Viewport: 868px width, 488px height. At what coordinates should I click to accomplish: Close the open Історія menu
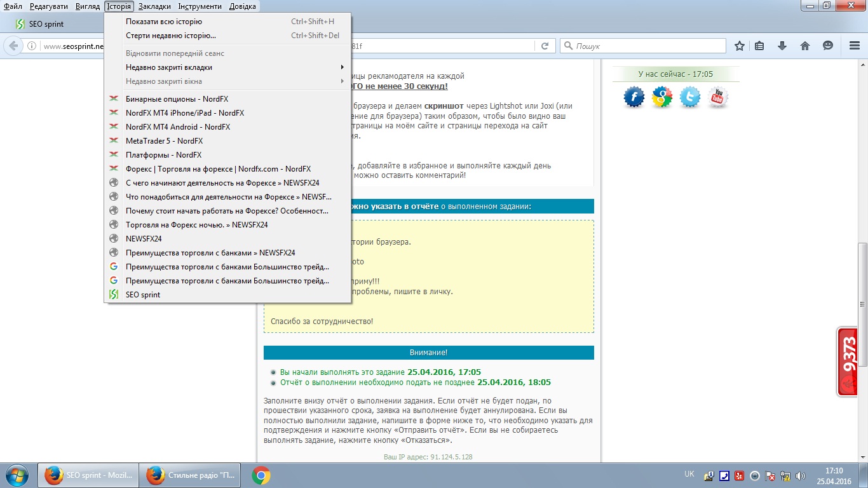click(x=119, y=6)
